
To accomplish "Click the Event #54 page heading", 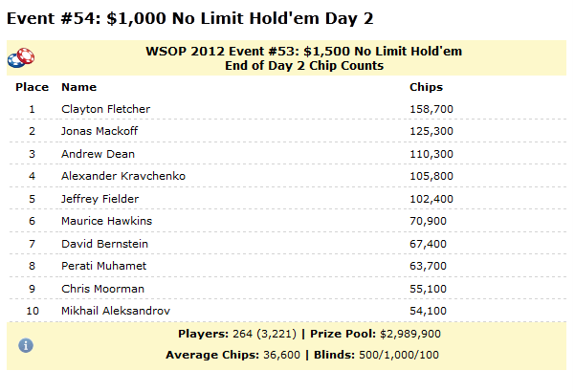I will tap(190, 18).
